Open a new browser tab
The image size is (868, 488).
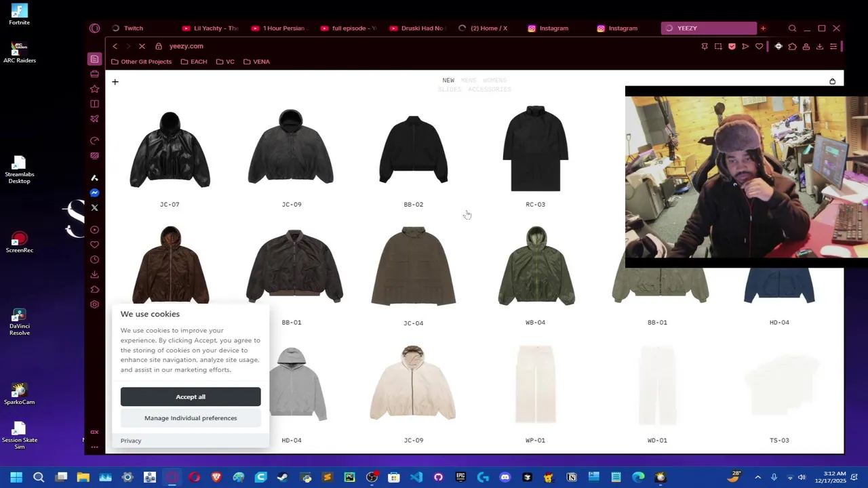763,28
